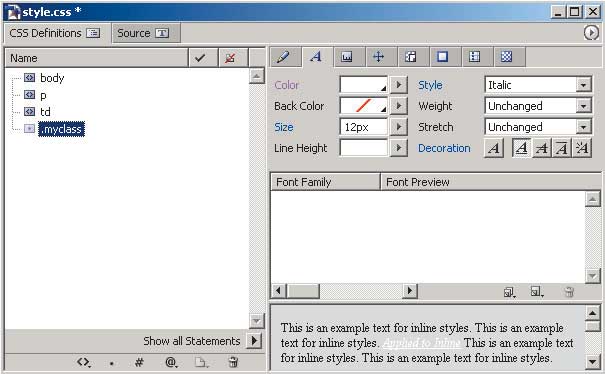This screenshot has width=605, height=374.
Task: Click the preview text scroll down arrow
Action: click(x=592, y=362)
